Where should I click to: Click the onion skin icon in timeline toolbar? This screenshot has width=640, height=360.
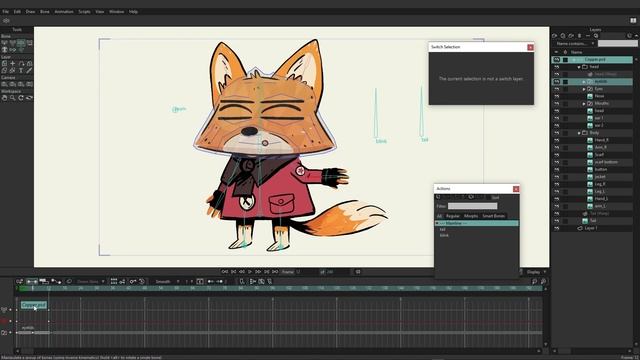click(69, 282)
